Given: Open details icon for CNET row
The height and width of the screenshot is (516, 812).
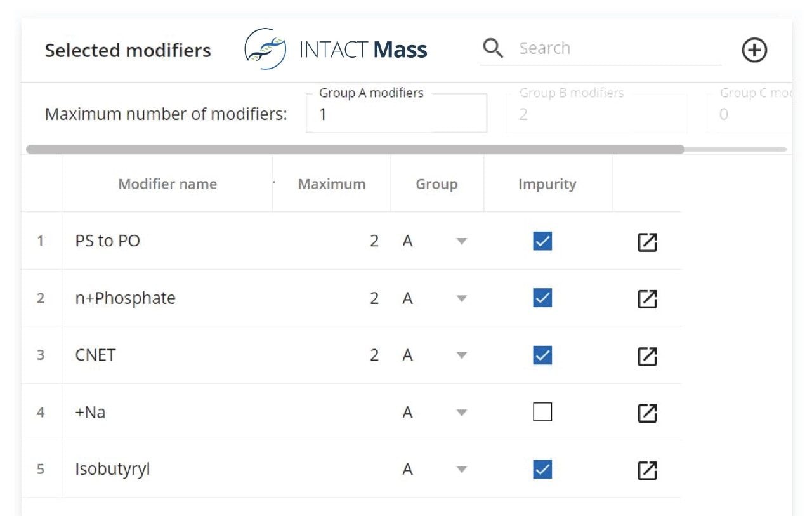Looking at the screenshot, I should click(646, 356).
